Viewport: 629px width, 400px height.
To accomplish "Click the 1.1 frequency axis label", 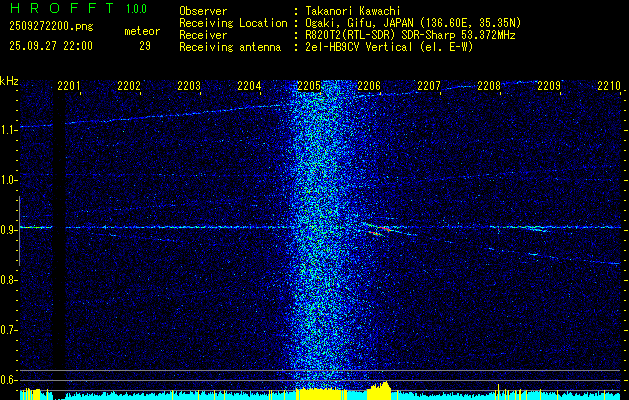I will pyautogui.click(x=8, y=130).
